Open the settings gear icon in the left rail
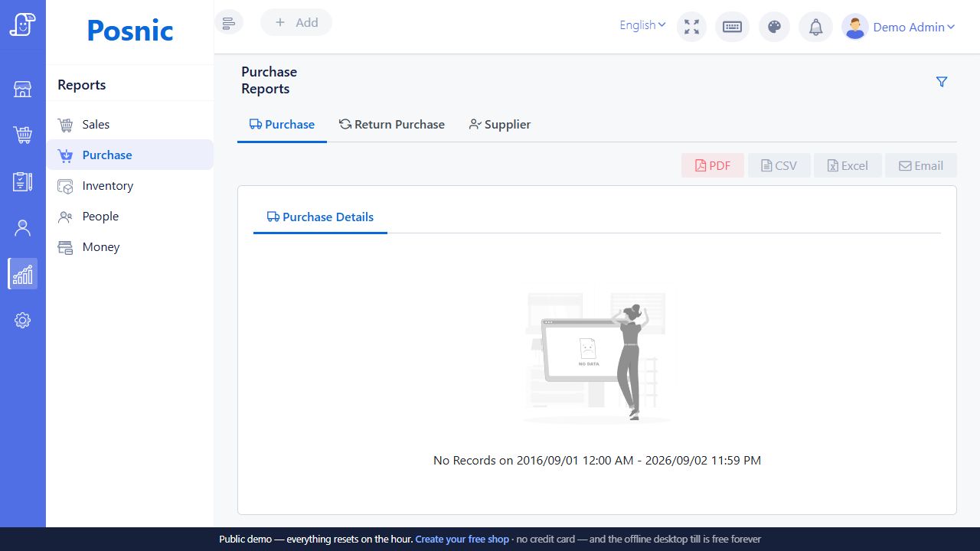Screen dimensions: 980x551 (x=23, y=320)
